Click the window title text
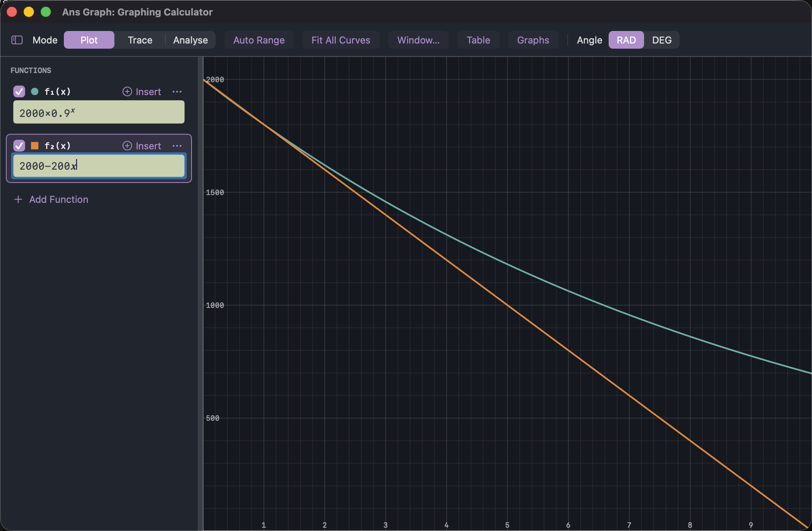812x531 pixels. click(137, 12)
